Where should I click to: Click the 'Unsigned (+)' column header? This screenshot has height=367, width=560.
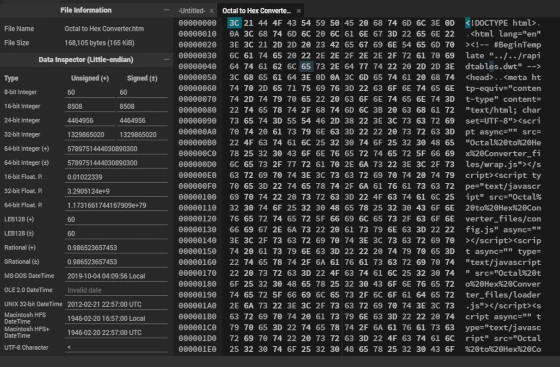pos(90,78)
